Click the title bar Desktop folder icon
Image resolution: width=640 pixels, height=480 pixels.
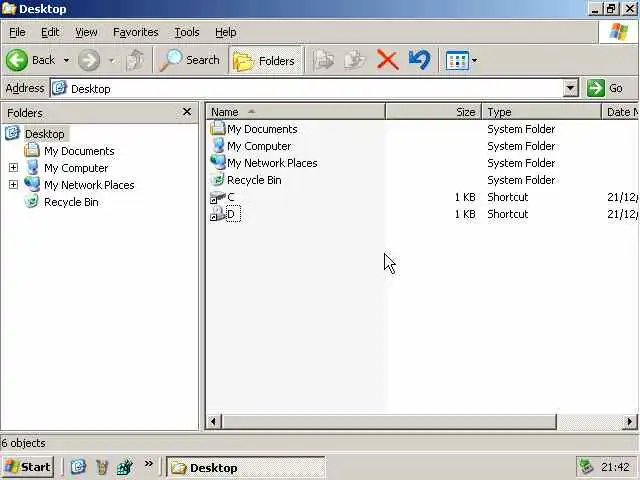9,9
